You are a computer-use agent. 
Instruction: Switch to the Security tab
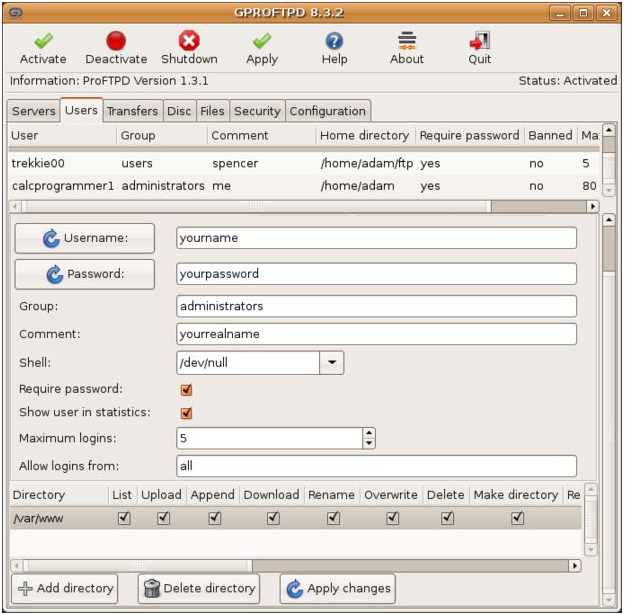coord(257,111)
